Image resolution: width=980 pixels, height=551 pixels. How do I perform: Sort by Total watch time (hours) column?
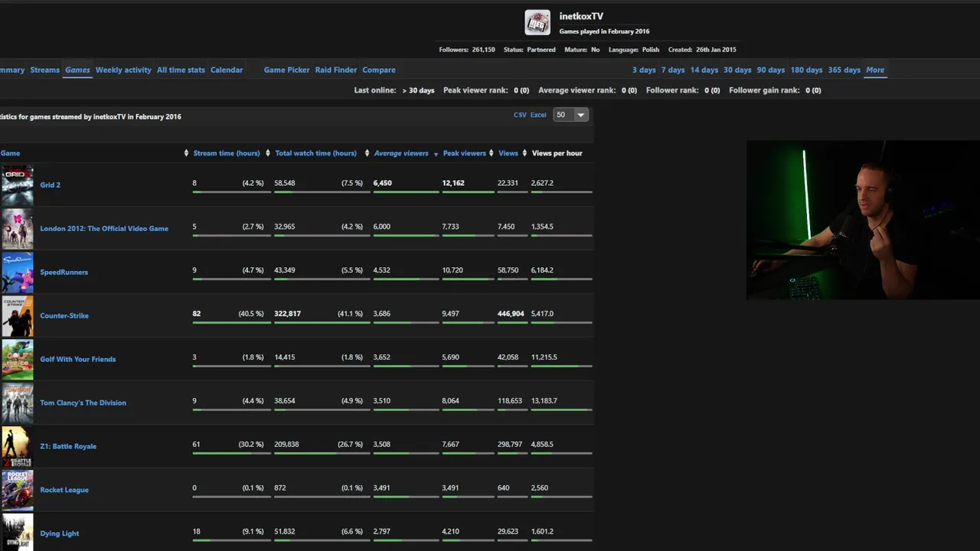[315, 153]
